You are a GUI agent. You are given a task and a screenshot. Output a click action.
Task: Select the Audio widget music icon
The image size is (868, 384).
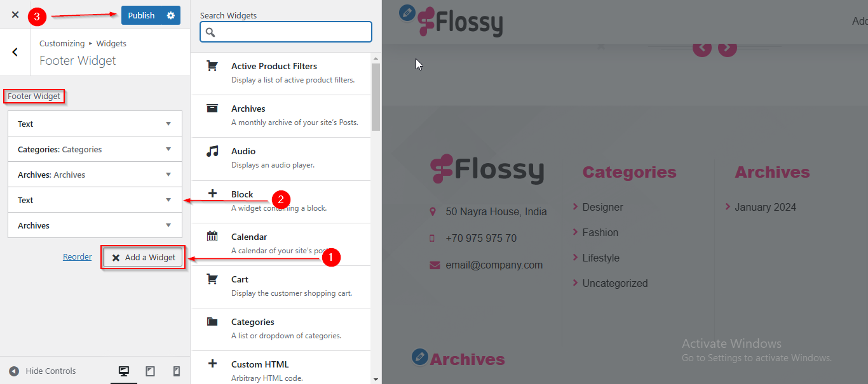pyautogui.click(x=213, y=151)
